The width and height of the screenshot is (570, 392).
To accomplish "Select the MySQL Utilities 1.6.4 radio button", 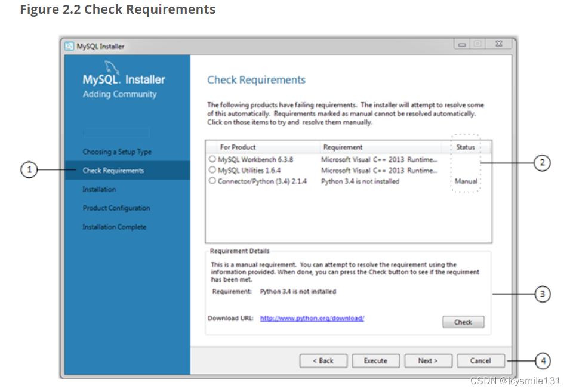I will tap(212, 170).
